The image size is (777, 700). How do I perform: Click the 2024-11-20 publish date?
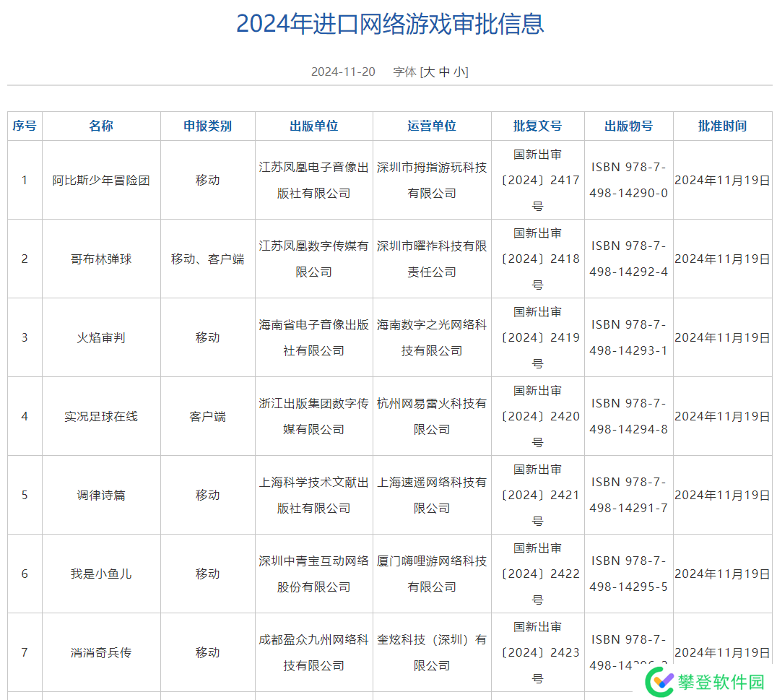[343, 72]
